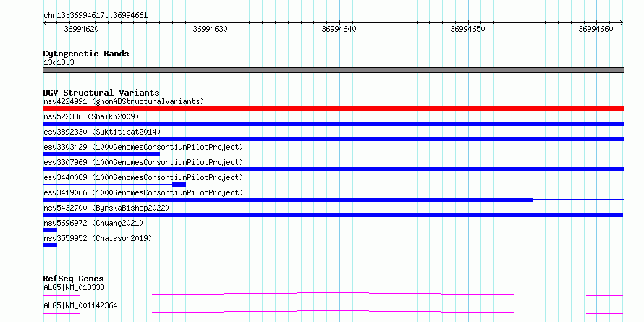
Task: Click the ALG5|NM_001142364 magenta transcript line
Action: click(x=333, y=312)
